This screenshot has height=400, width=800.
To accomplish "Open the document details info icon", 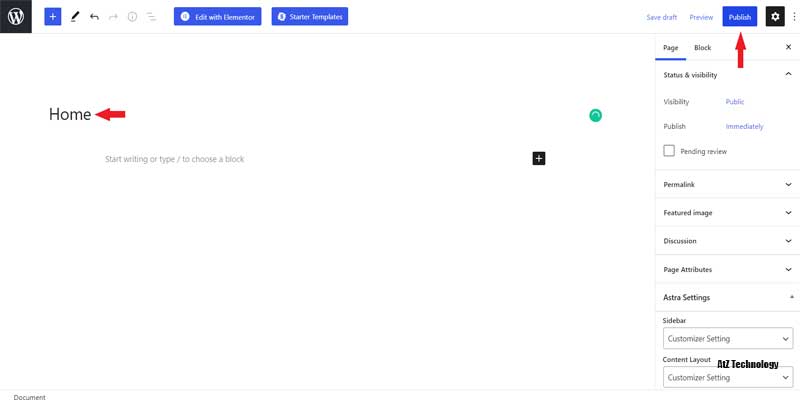I will click(133, 17).
